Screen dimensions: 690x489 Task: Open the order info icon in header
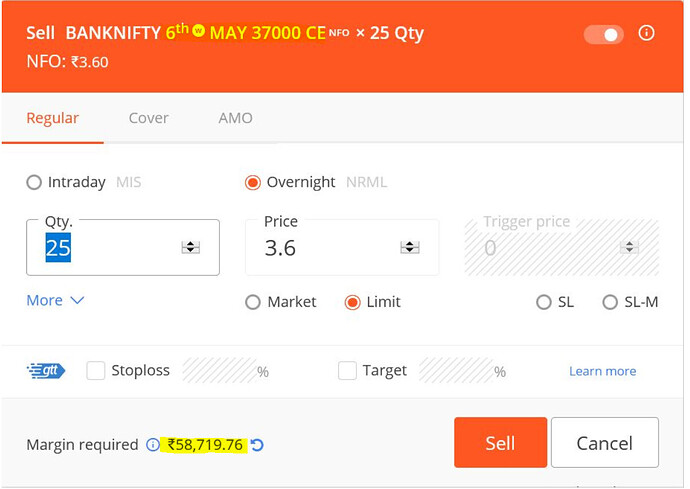click(646, 33)
